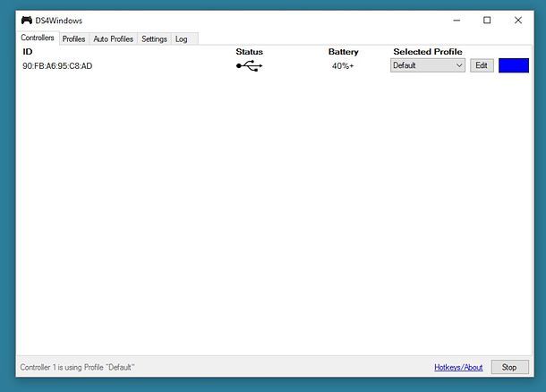The height and width of the screenshot is (392, 546).
Task: Click the ID column header
Action: tap(28, 52)
